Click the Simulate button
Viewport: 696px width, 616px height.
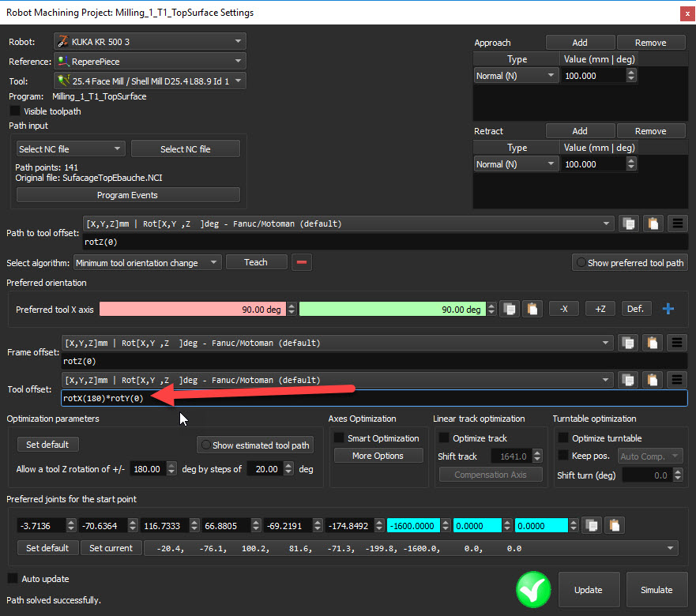pyautogui.click(x=656, y=590)
